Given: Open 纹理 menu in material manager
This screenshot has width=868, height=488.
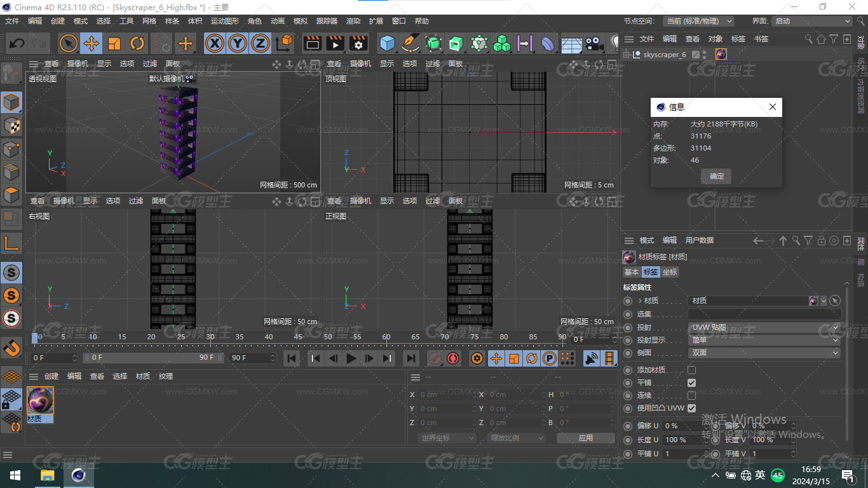Looking at the screenshot, I should click(166, 376).
